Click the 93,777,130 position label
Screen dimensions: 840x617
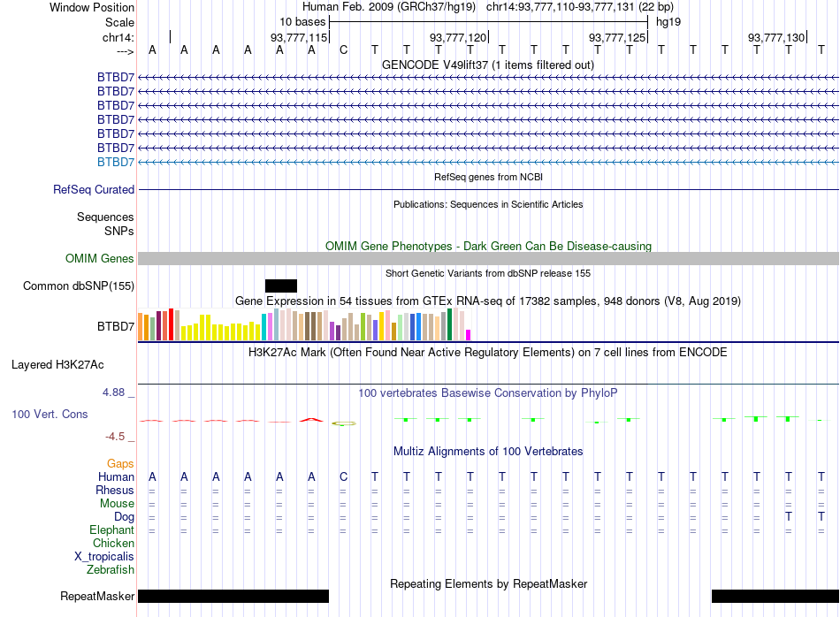[776, 37]
